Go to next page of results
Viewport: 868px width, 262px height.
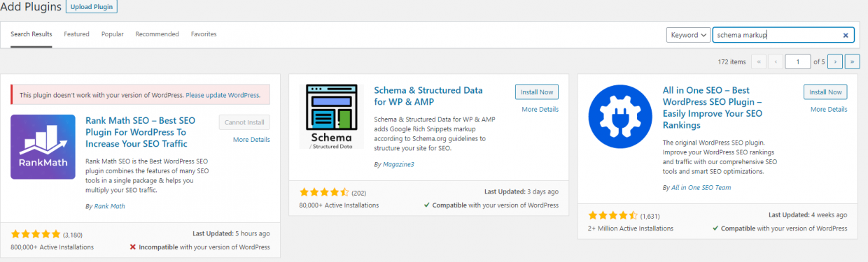click(x=834, y=61)
